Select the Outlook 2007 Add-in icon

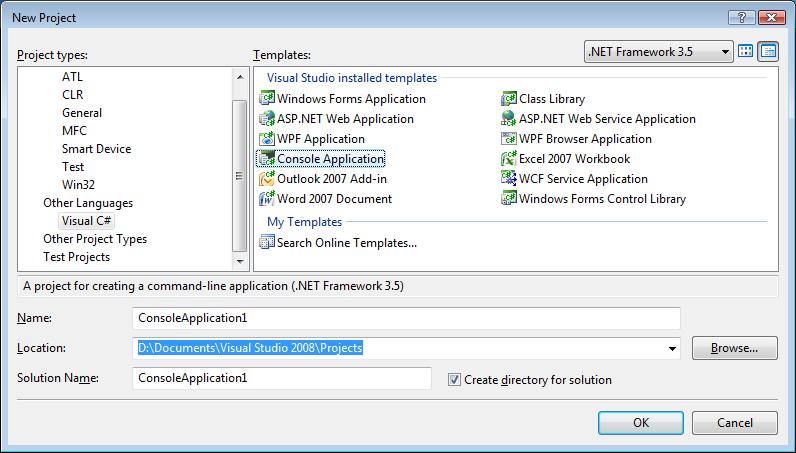[x=267, y=179]
